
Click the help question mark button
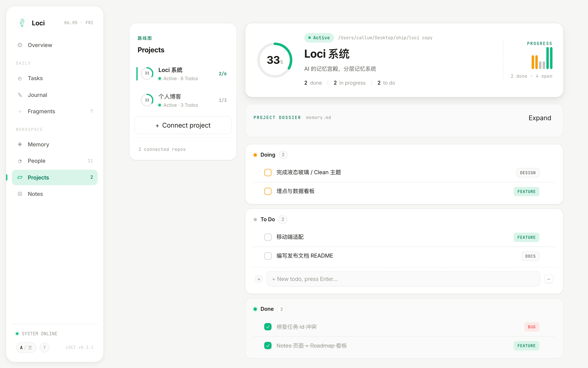[x=45, y=347]
